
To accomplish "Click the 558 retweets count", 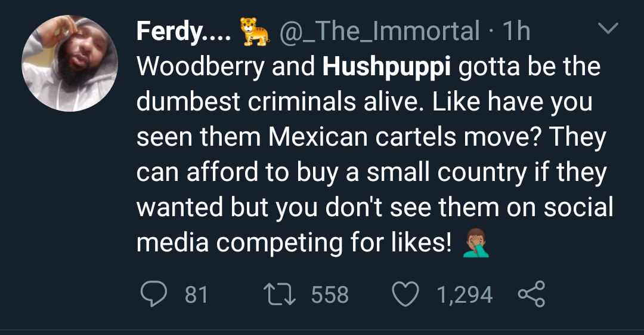I will (x=330, y=295).
